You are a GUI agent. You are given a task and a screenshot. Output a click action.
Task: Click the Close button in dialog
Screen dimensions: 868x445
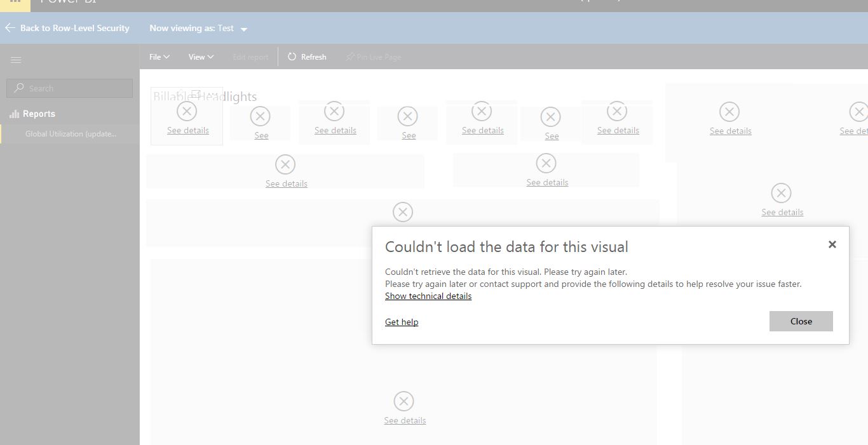[801, 321]
